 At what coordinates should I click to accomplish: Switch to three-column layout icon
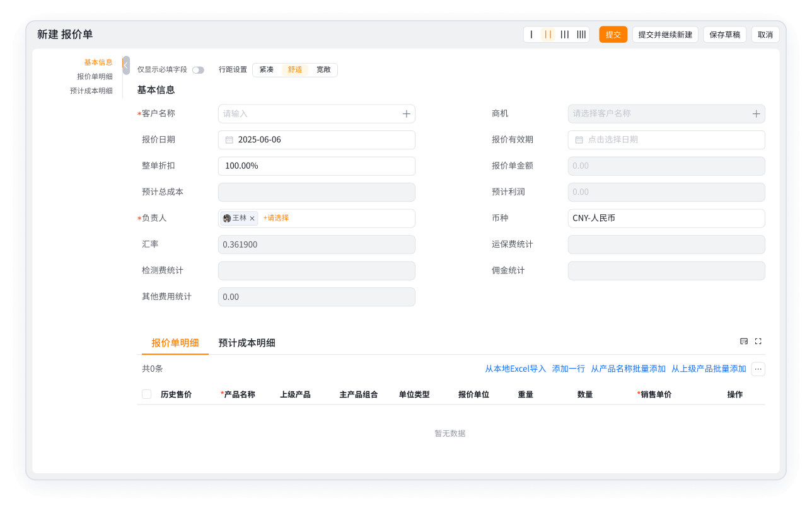pos(565,35)
